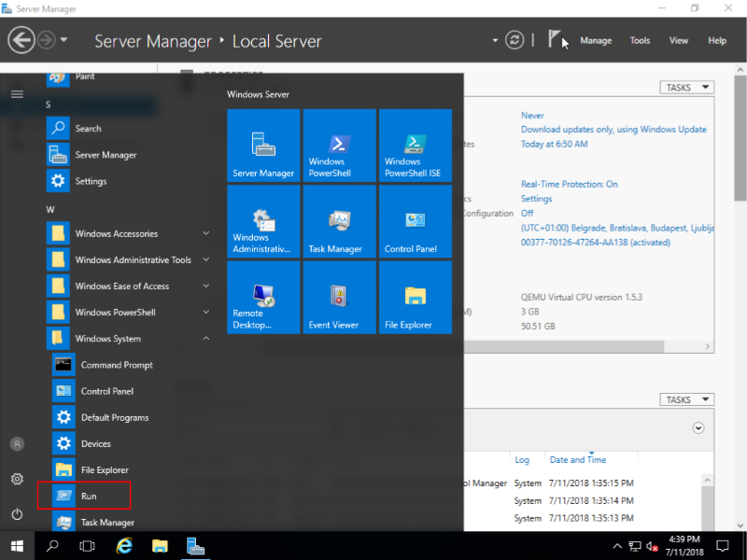The image size is (747, 560).
Task: Expand the events section circular chevron
Action: pos(698,428)
